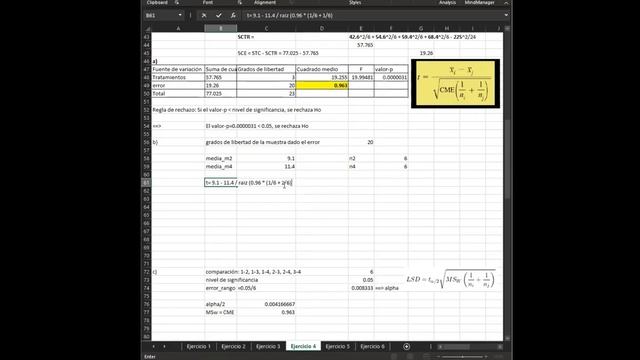Click the Name Box showing B61
640x360 pixels.
161,16
